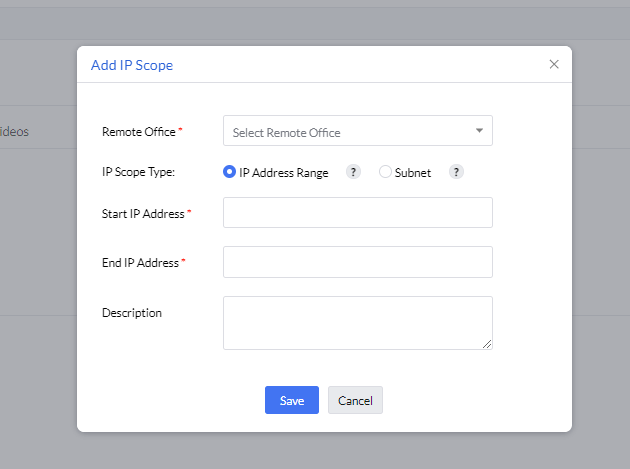Click the Remote Office dropdown arrow caret
Image resolution: width=630 pixels, height=469 pixels.
479,131
